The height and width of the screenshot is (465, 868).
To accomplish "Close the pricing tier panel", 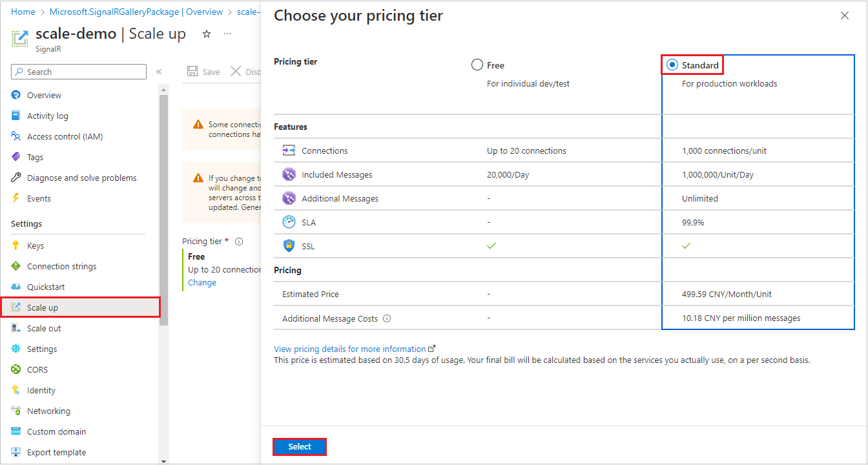I will pos(845,15).
